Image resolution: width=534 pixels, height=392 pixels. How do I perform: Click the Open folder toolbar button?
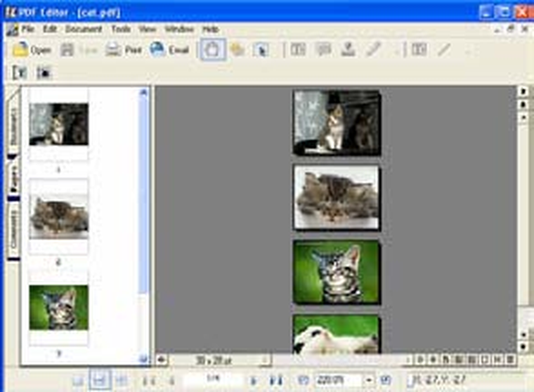(x=32, y=50)
